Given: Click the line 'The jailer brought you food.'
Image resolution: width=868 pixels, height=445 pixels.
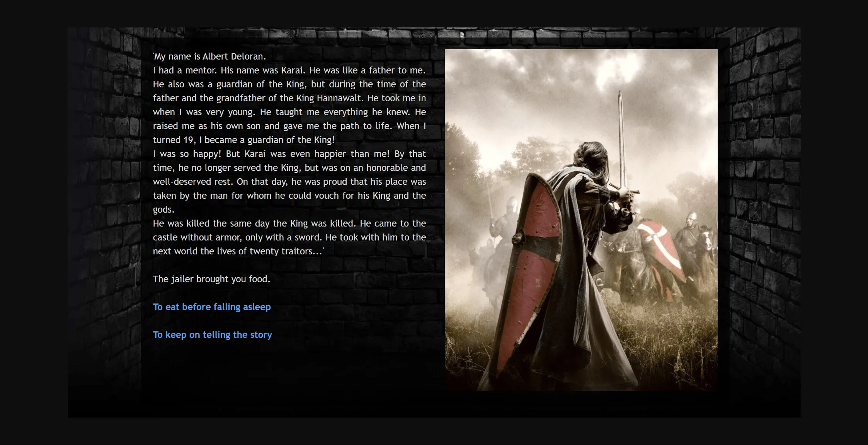Looking at the screenshot, I should [211, 279].
